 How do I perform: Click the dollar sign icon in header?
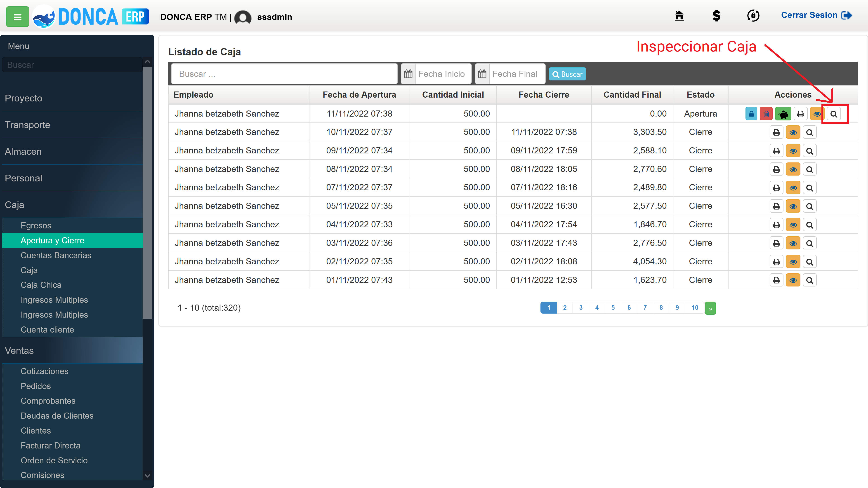(716, 16)
